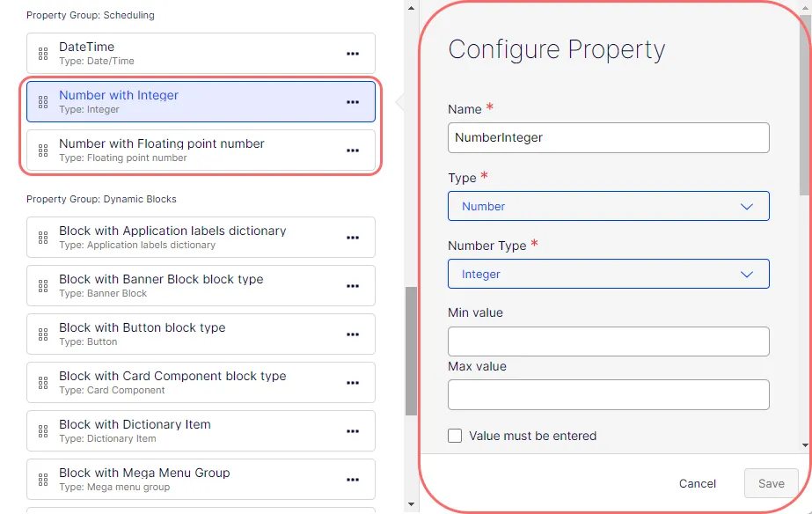Click drag handle of Block with Button block type
Image resolution: width=812 pixels, height=514 pixels.
pyautogui.click(x=43, y=334)
